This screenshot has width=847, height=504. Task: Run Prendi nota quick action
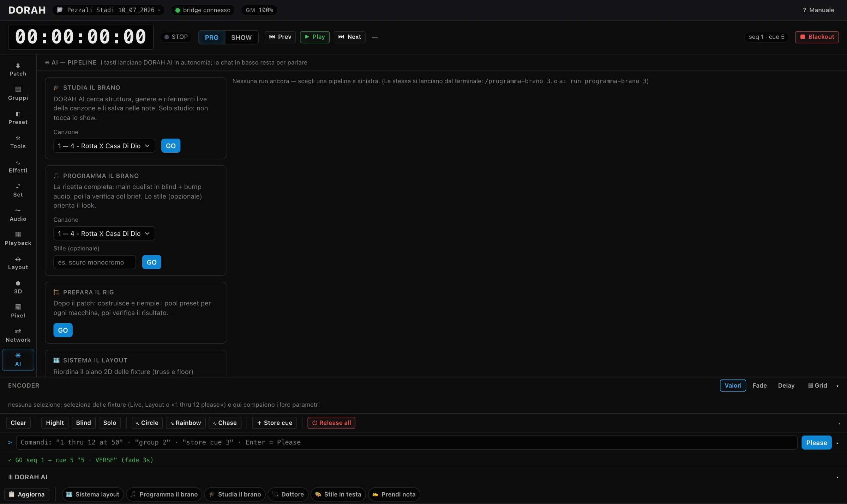click(394, 494)
